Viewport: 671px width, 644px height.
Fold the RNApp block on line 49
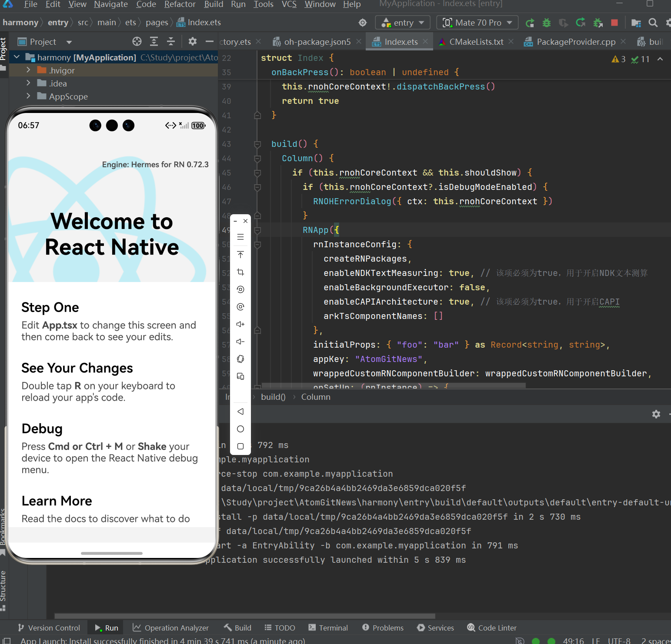click(257, 230)
